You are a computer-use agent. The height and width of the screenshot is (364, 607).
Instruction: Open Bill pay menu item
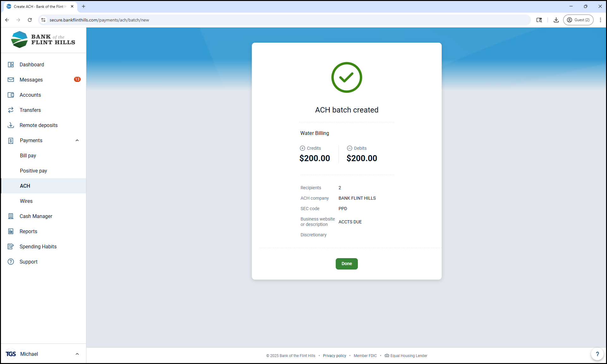(28, 155)
